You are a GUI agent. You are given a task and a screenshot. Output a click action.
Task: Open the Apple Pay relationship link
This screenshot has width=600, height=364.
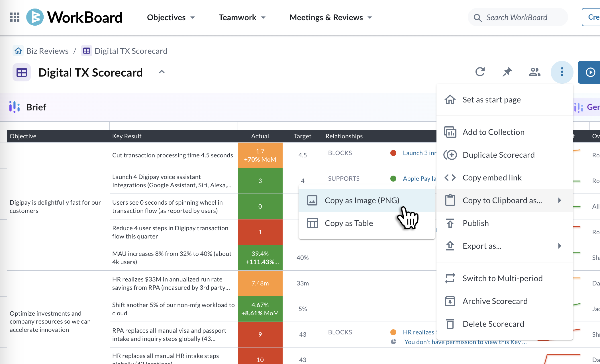pyautogui.click(x=419, y=178)
